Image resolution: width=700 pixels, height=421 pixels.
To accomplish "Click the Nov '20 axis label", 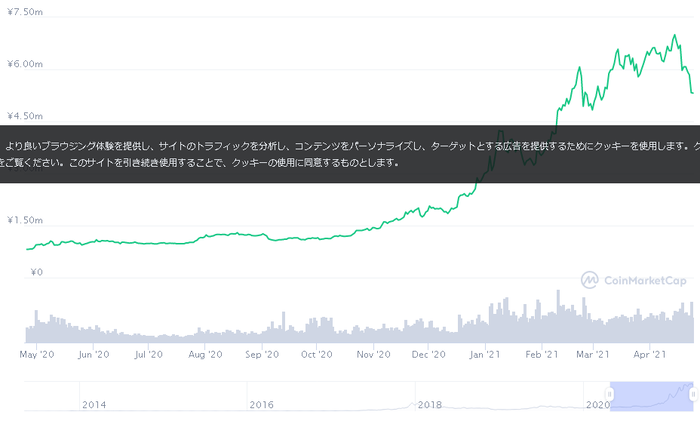I will (x=373, y=354).
